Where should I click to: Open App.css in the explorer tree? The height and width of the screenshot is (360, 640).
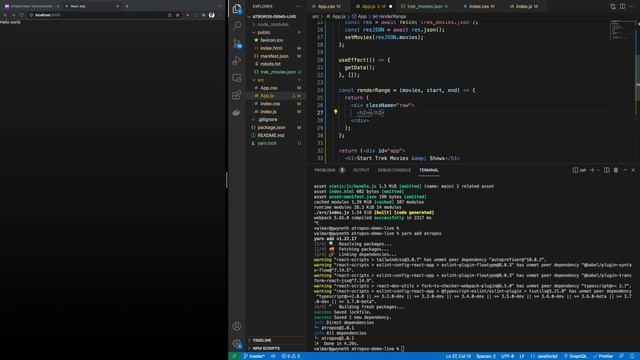pyautogui.click(x=269, y=88)
